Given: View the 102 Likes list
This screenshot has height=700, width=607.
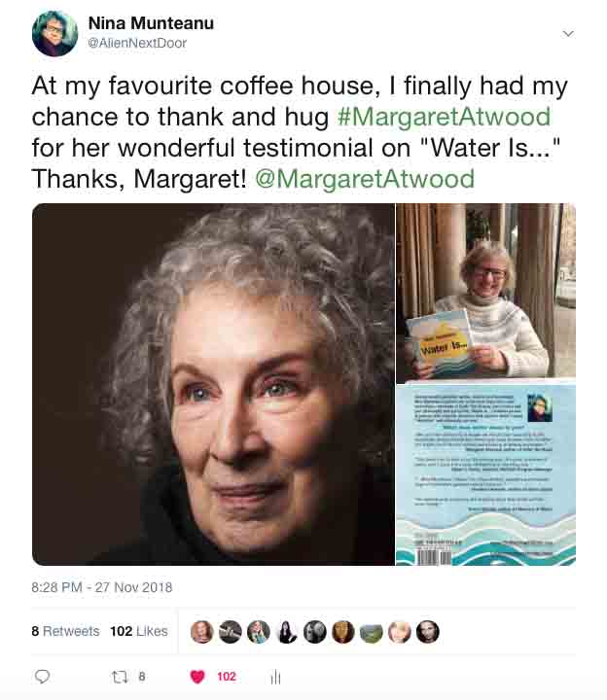Looking at the screenshot, I should coord(138,631).
